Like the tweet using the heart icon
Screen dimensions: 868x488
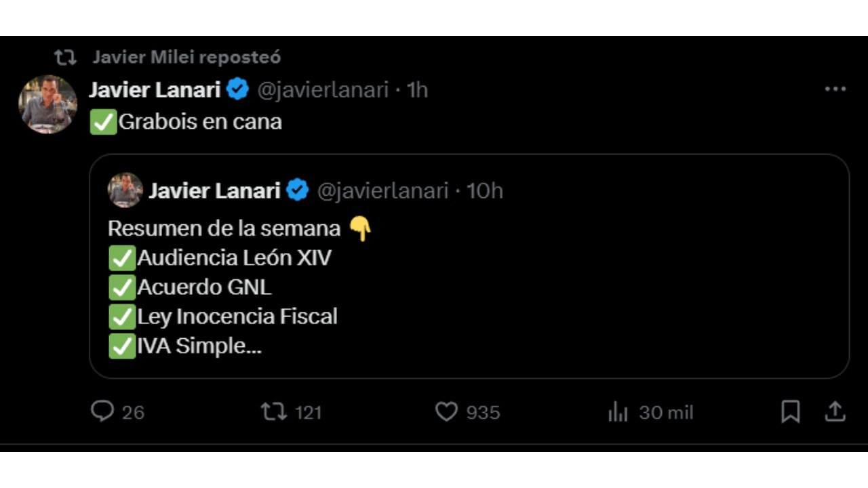[448, 412]
